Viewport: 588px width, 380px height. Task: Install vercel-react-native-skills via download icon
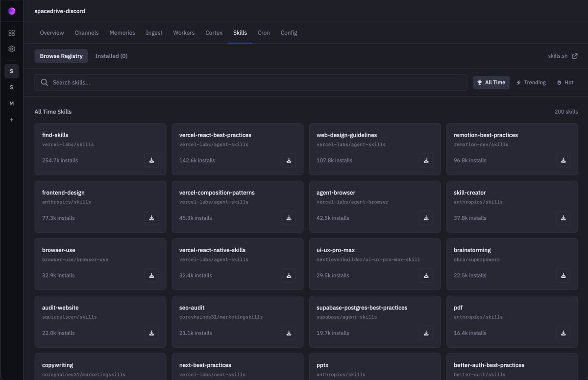click(289, 275)
